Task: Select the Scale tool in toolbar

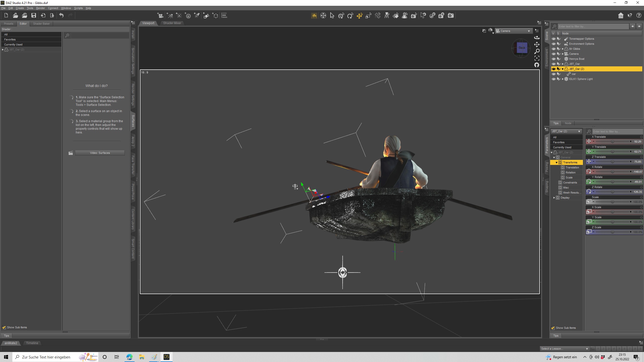Action: pos(369,16)
